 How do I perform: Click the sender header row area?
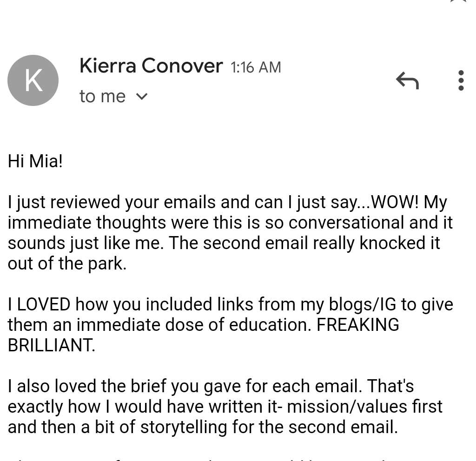pos(186,80)
